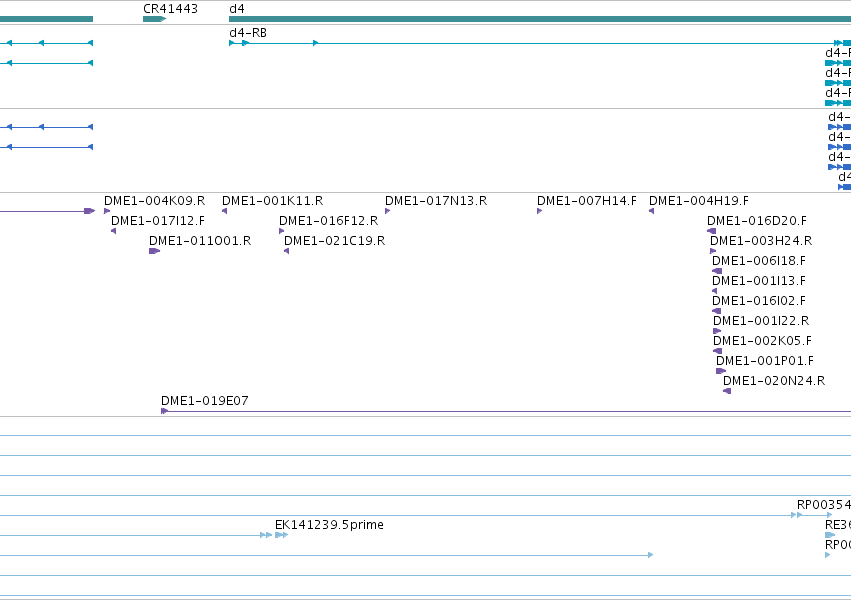Select the DME1-001I13.F arrow glyph
The image size is (851, 600).
(715, 291)
